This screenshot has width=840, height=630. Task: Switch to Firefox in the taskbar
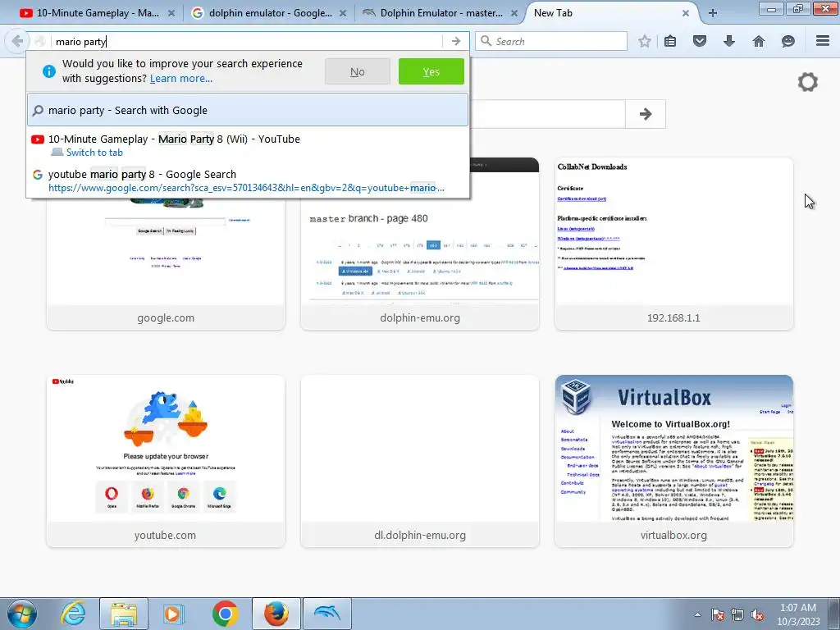276,614
